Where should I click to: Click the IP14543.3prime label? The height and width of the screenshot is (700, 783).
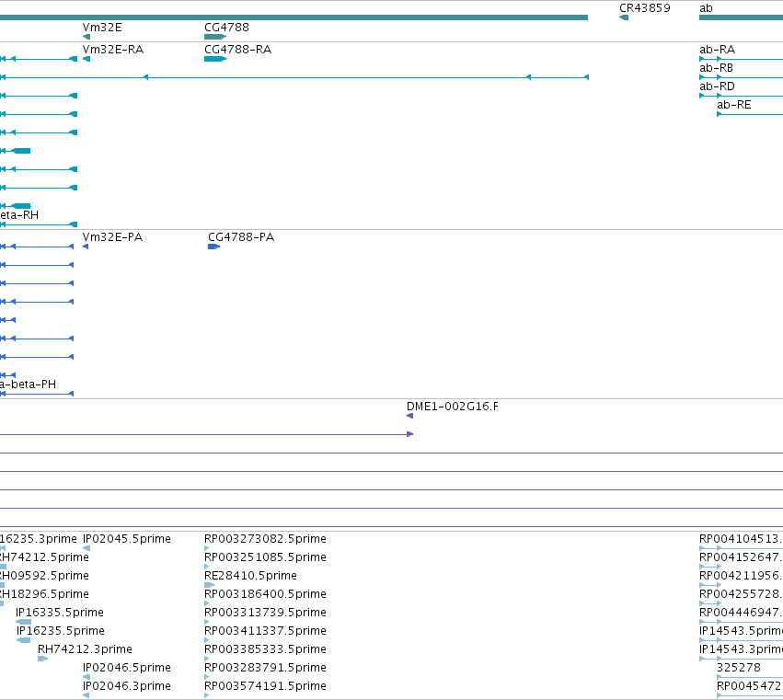[x=741, y=649]
